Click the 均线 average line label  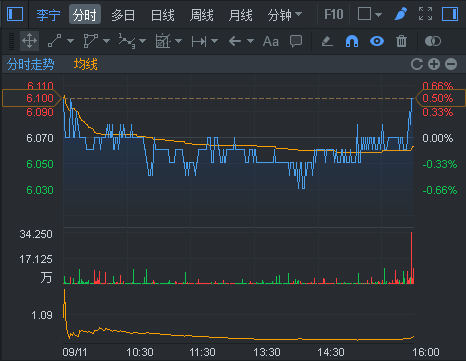pyautogui.click(x=86, y=64)
